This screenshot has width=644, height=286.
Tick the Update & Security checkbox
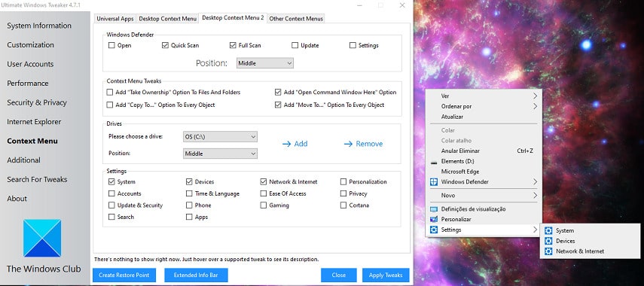coord(111,205)
